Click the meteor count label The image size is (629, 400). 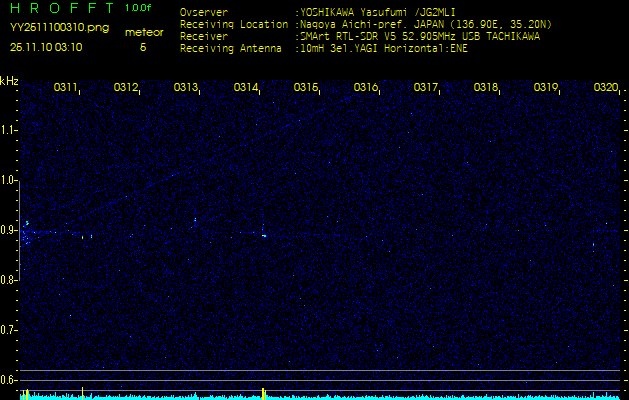pyautogui.click(x=143, y=32)
